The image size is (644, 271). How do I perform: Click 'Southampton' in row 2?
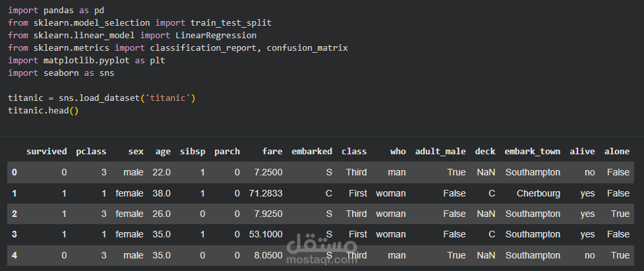533,214
